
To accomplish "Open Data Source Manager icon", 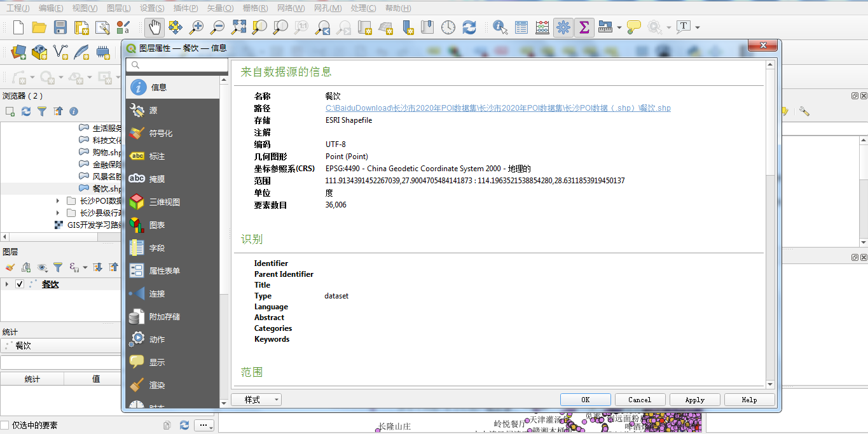I will (18, 52).
